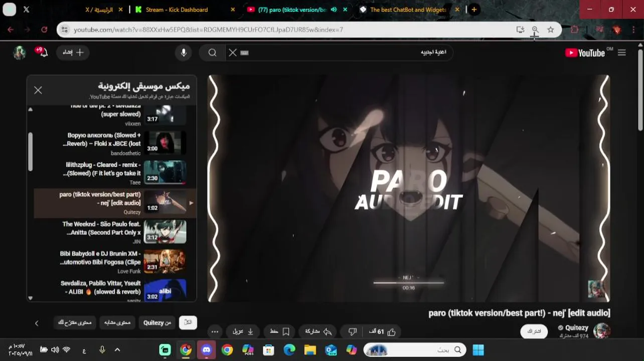Viewport: 644px width, 361px height.
Task: Open the Quitezy channel avatar
Action: point(602,331)
